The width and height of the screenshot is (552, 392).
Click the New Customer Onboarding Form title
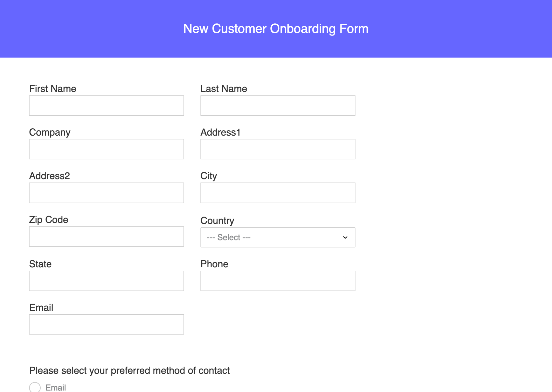276,29
